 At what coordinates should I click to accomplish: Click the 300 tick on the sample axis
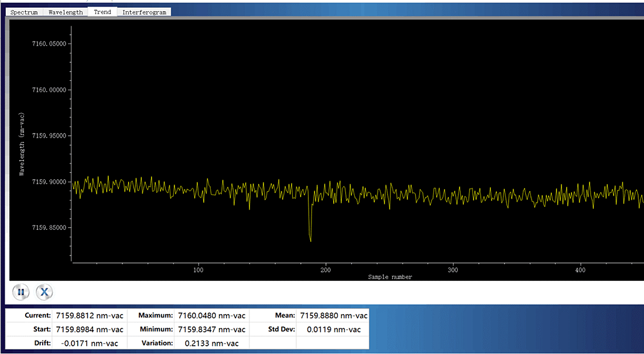(x=453, y=270)
